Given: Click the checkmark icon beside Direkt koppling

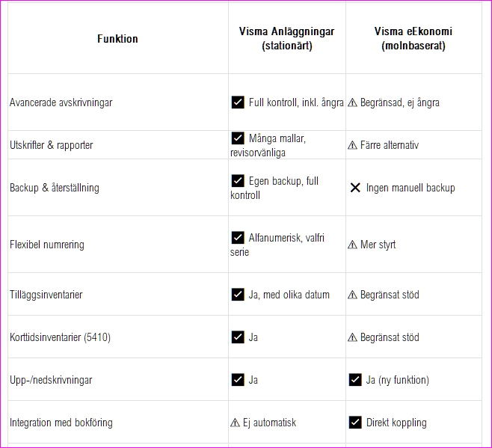Looking at the screenshot, I should (x=355, y=423).
